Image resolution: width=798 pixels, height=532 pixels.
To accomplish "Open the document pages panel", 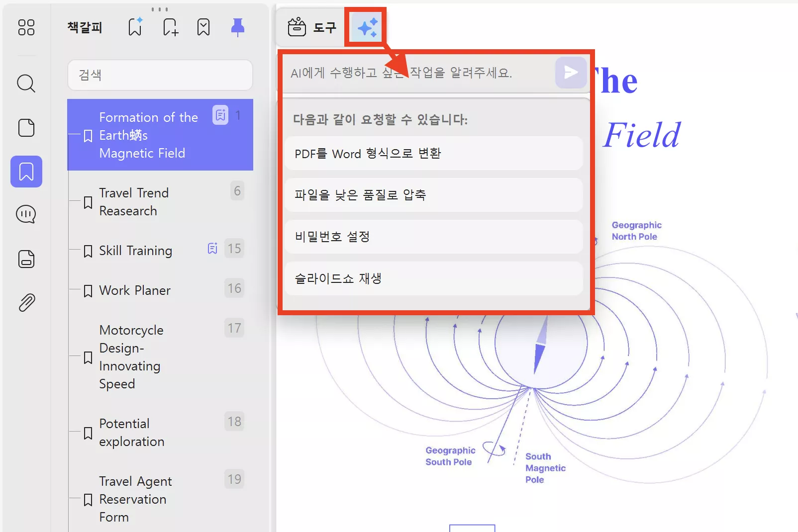I will coord(26,128).
